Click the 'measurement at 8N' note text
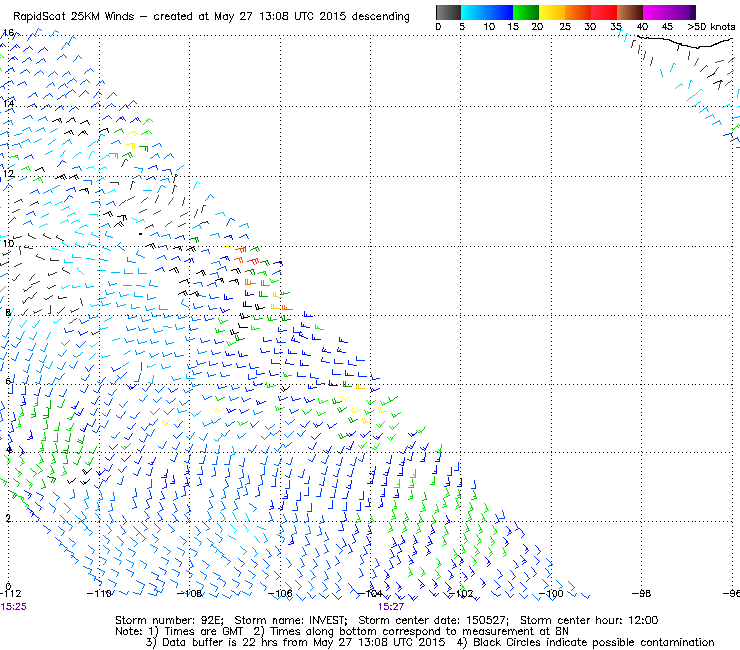Viewport: 740px width, 650px height. point(515,632)
